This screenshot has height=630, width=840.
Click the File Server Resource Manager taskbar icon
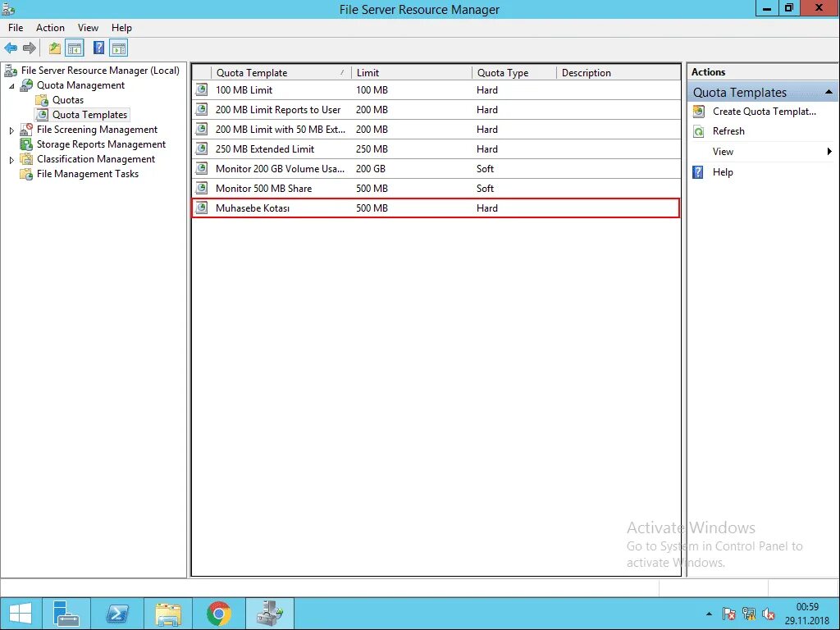(x=269, y=614)
